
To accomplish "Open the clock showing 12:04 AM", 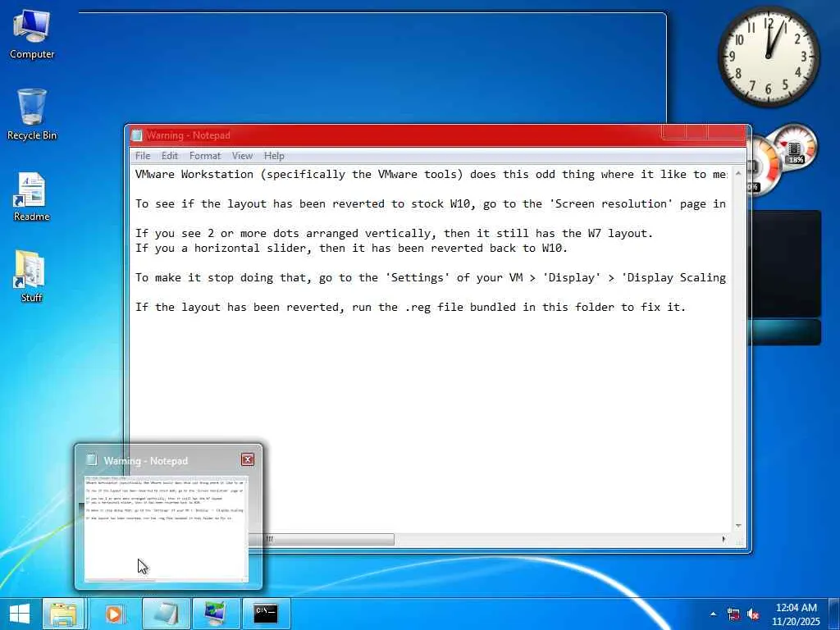I will [x=796, y=614].
